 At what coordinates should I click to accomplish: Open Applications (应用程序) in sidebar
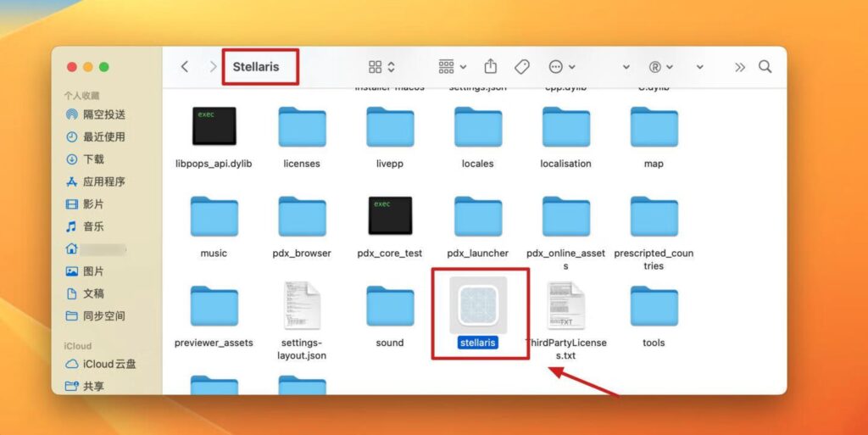click(103, 181)
